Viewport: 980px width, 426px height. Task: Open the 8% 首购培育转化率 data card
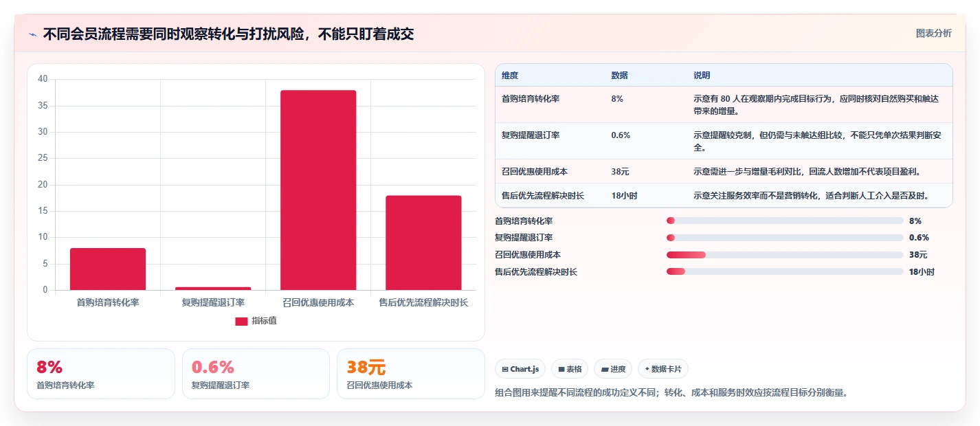tap(101, 374)
